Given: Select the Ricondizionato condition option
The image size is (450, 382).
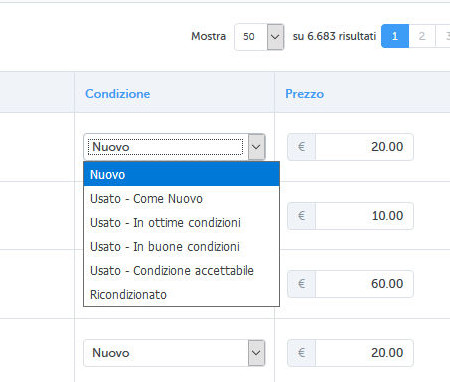Looking at the screenshot, I should click(181, 295).
